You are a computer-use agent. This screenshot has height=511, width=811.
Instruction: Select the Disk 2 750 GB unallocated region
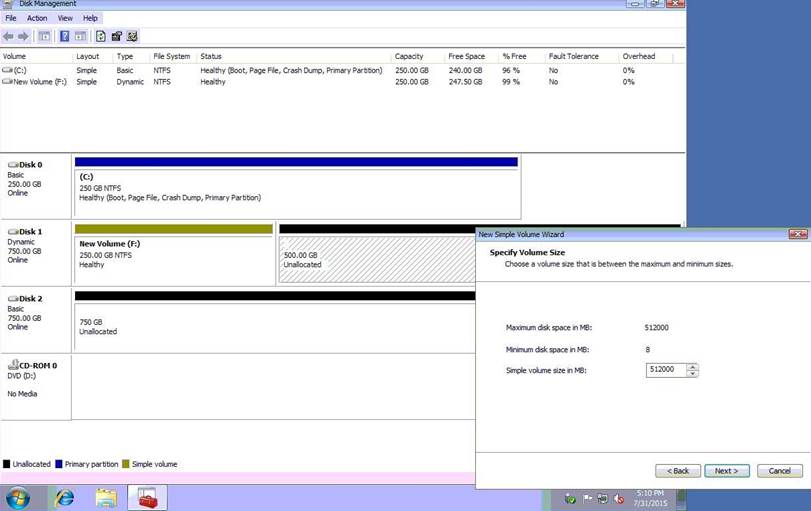point(272,326)
